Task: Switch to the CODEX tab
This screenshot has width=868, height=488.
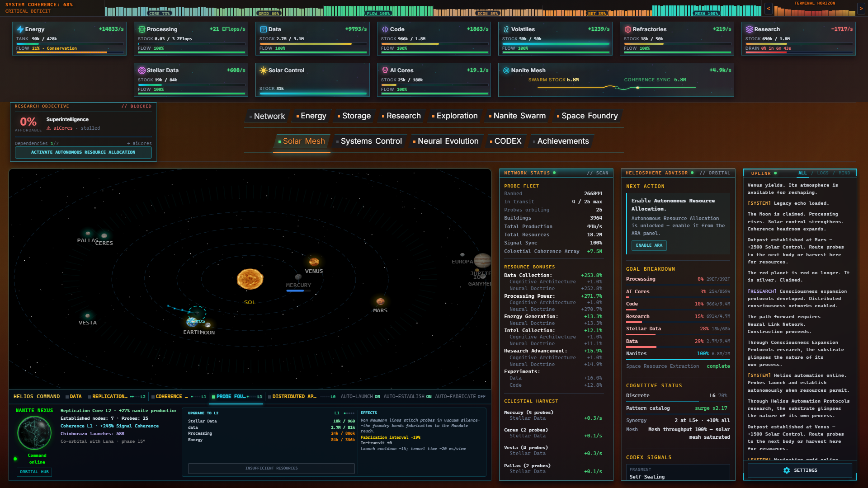Action: [506, 141]
